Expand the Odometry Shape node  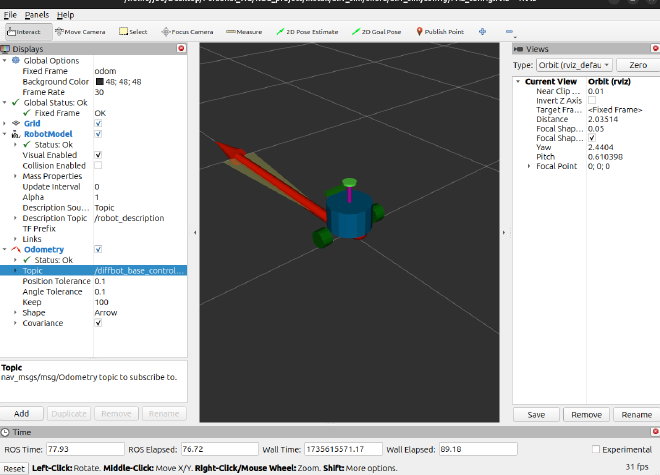click(x=16, y=312)
